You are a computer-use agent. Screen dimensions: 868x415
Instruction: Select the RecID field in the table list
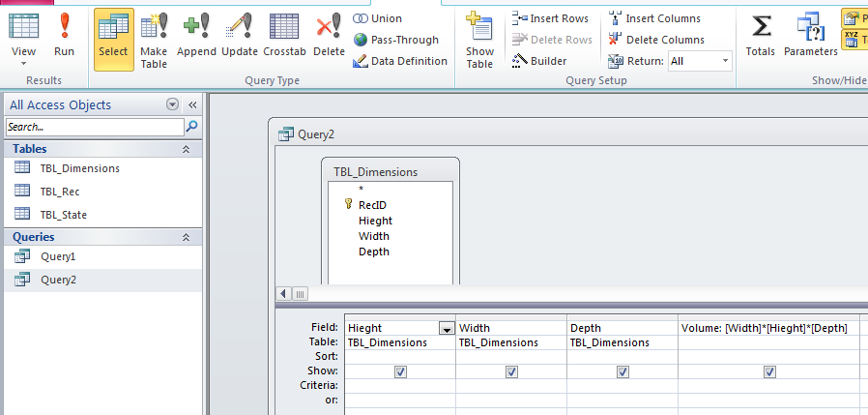372,205
